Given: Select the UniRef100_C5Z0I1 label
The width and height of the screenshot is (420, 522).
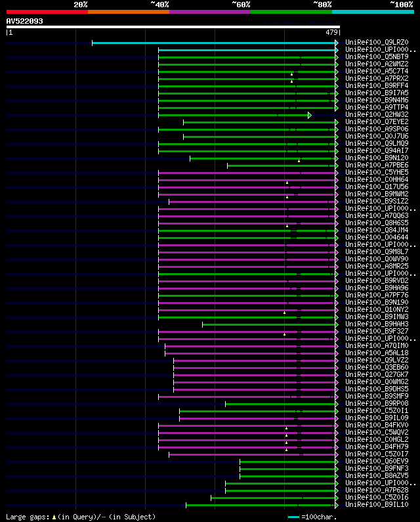Looking at the screenshot, I should pyautogui.click(x=377, y=410).
